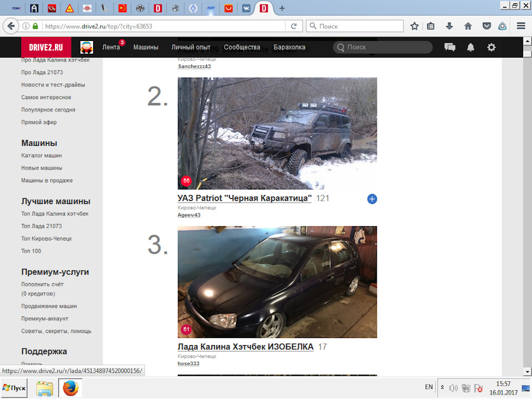Viewport: 532px width, 399px height.
Task: Click the 55 photo count badge
Action: [x=186, y=181]
